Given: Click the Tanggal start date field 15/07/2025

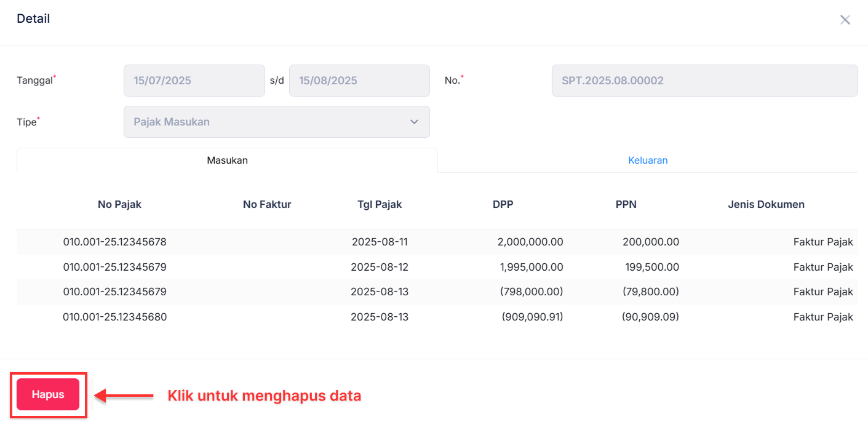Looking at the screenshot, I should click(x=194, y=80).
